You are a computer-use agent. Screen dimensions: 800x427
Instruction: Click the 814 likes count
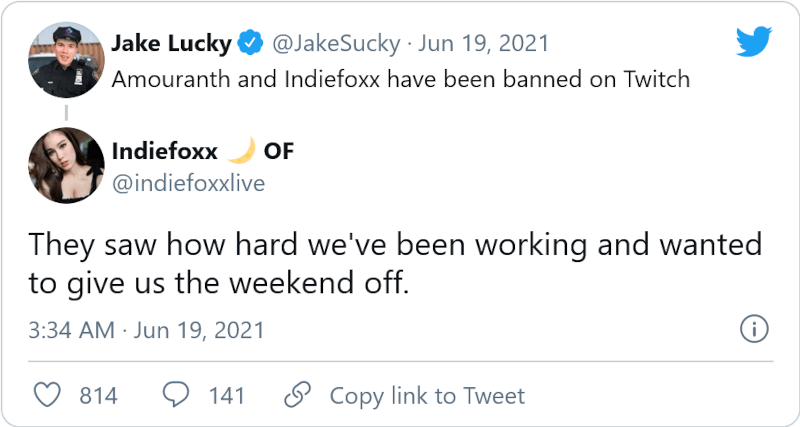coord(98,396)
